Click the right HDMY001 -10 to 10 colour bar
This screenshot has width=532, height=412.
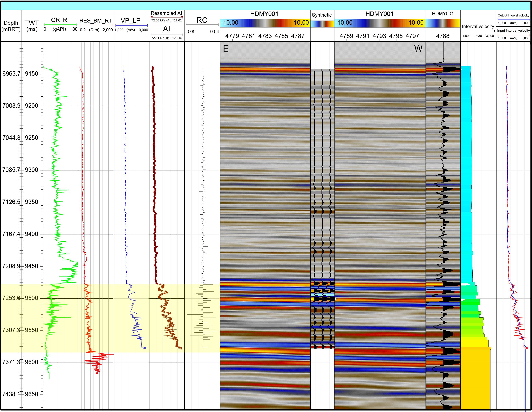379,23
